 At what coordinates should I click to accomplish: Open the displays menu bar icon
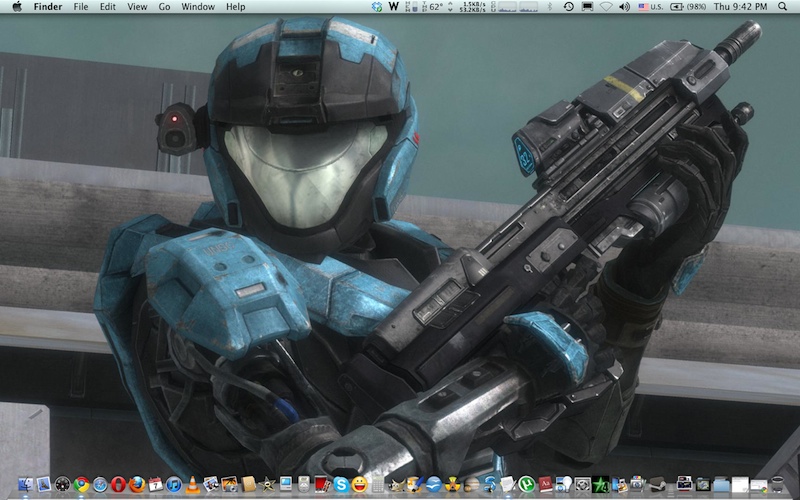(x=587, y=7)
